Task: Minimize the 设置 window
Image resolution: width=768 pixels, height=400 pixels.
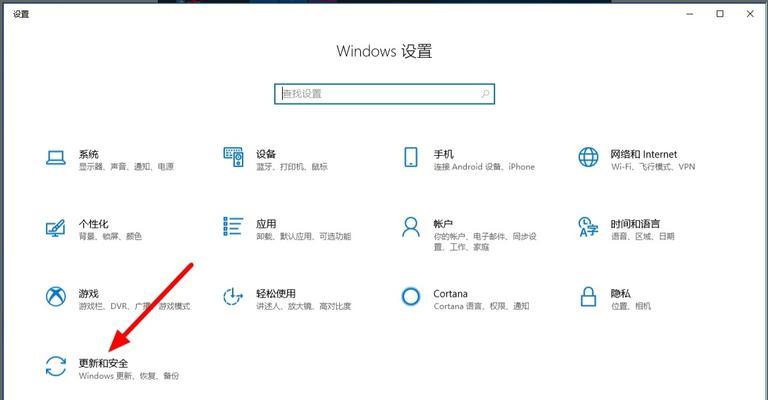Action: (x=690, y=14)
